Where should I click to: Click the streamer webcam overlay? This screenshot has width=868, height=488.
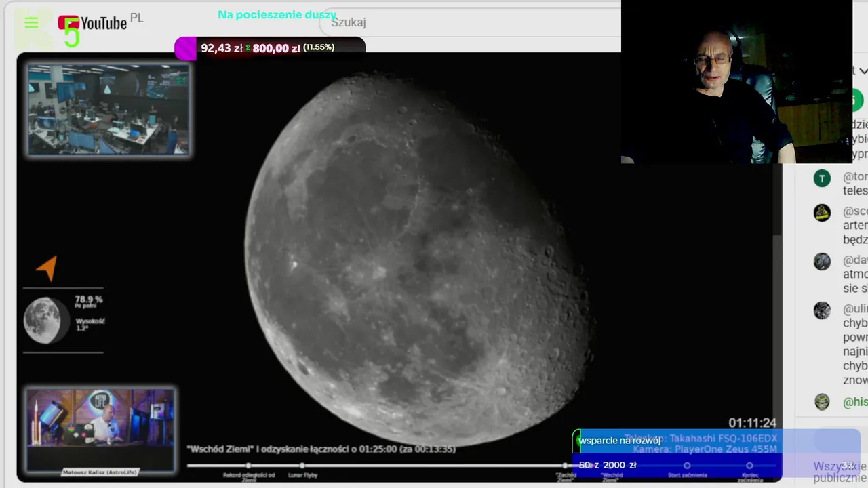pyautogui.click(x=736, y=82)
